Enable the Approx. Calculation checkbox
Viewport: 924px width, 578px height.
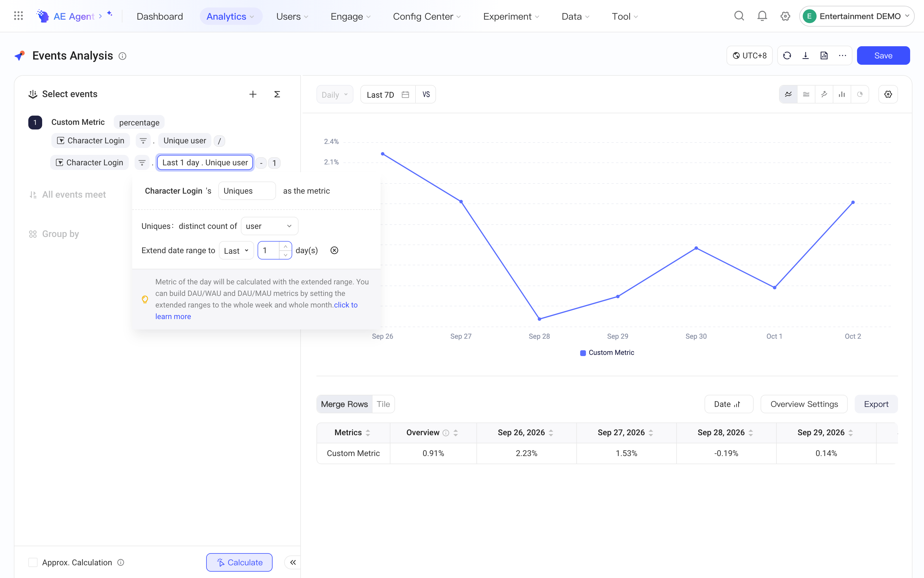point(33,562)
